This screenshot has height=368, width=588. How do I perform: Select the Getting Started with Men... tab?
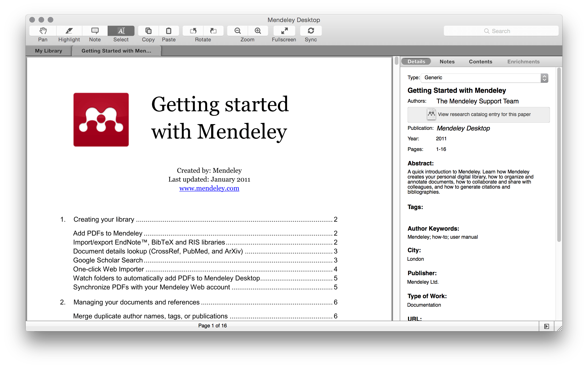pos(116,51)
